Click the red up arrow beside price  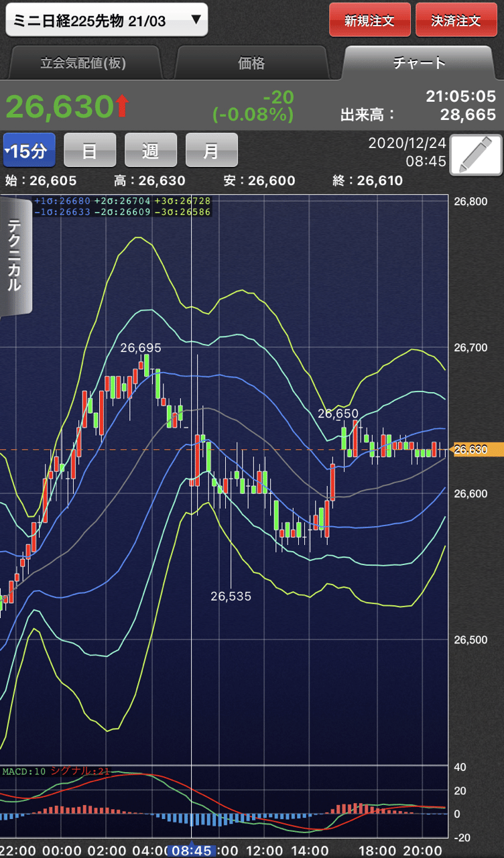(121, 107)
